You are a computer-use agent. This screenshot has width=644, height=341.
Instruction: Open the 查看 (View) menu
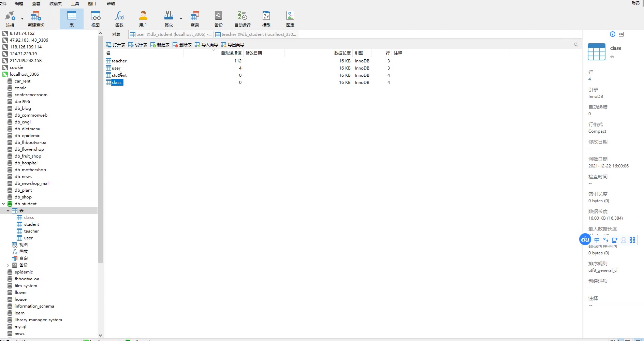point(36,3)
